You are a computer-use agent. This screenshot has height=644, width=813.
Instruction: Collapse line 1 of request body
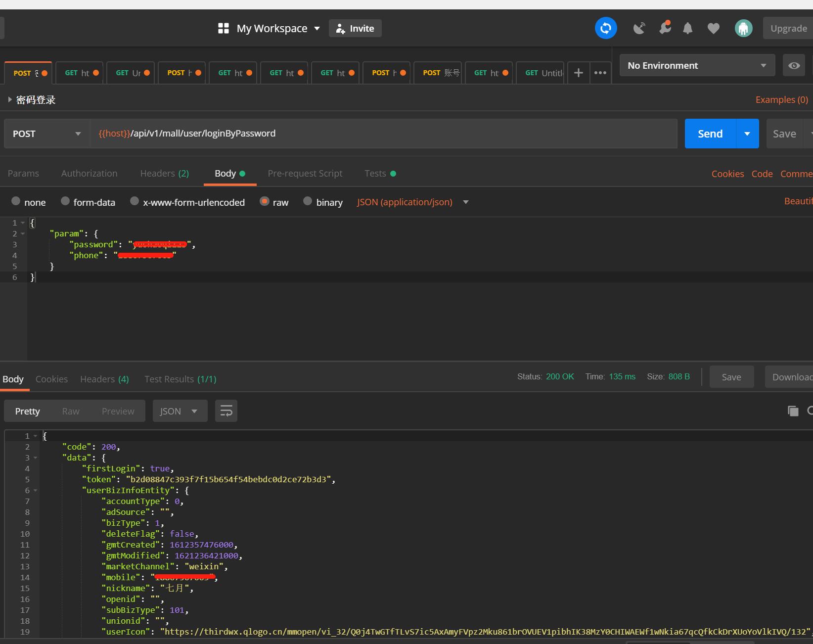click(23, 223)
